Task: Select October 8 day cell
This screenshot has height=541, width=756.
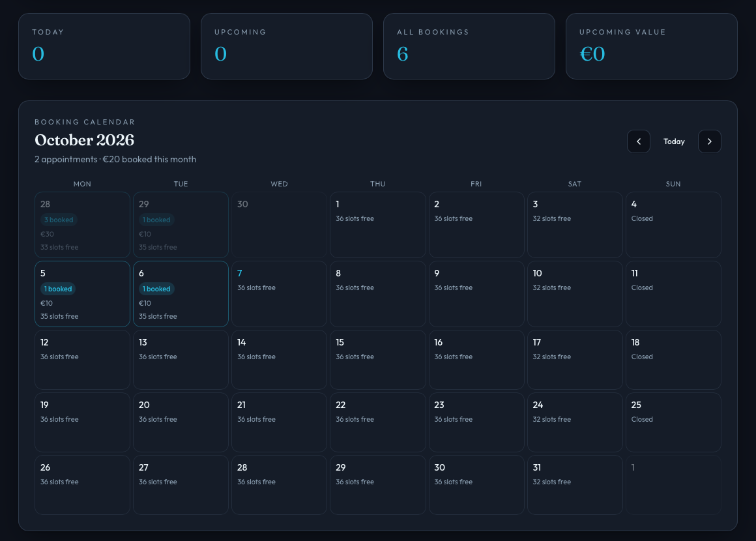Action: [x=377, y=294]
